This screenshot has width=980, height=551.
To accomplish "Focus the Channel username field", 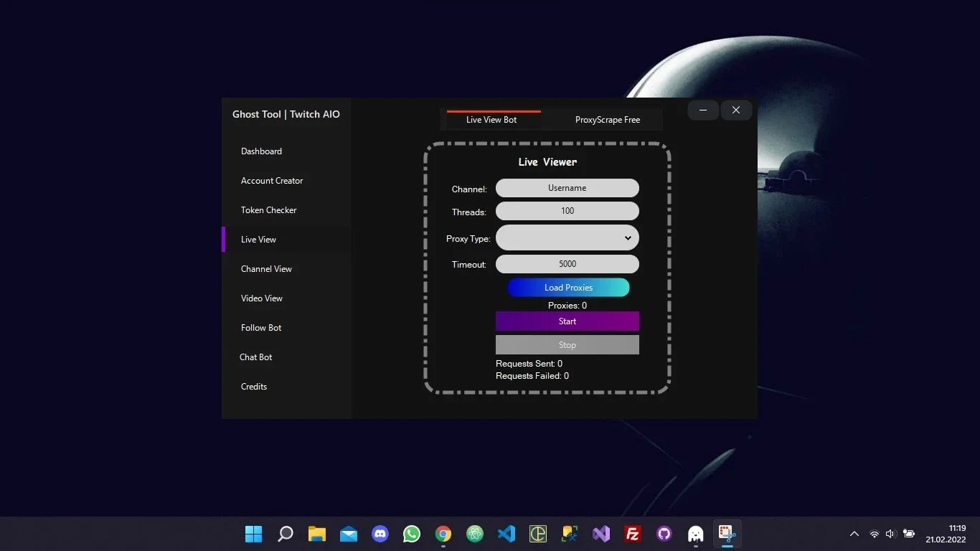I will coord(567,188).
